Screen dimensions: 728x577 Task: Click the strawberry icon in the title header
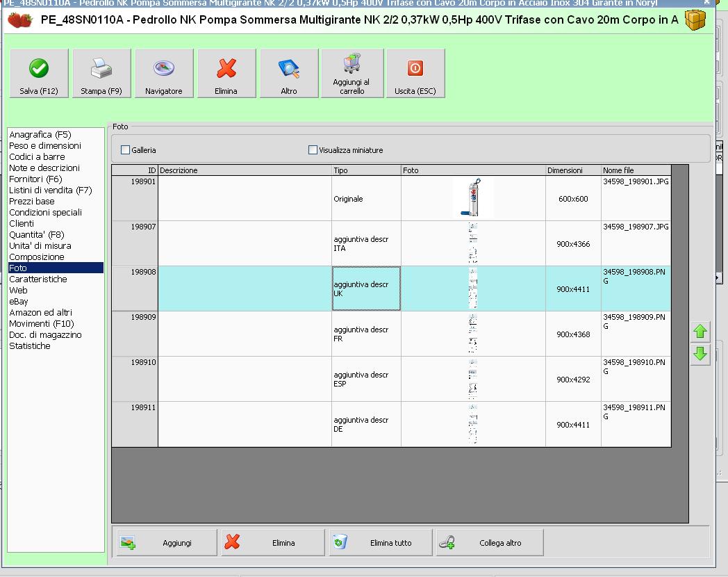(20, 20)
